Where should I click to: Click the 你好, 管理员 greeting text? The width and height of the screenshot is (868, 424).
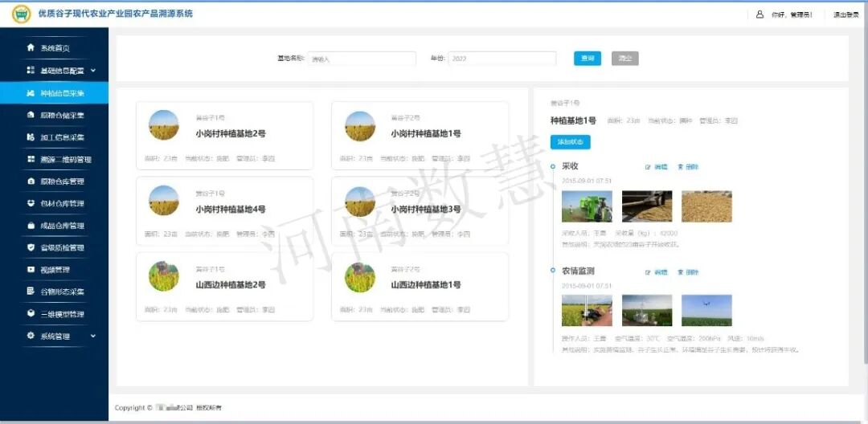792,15
